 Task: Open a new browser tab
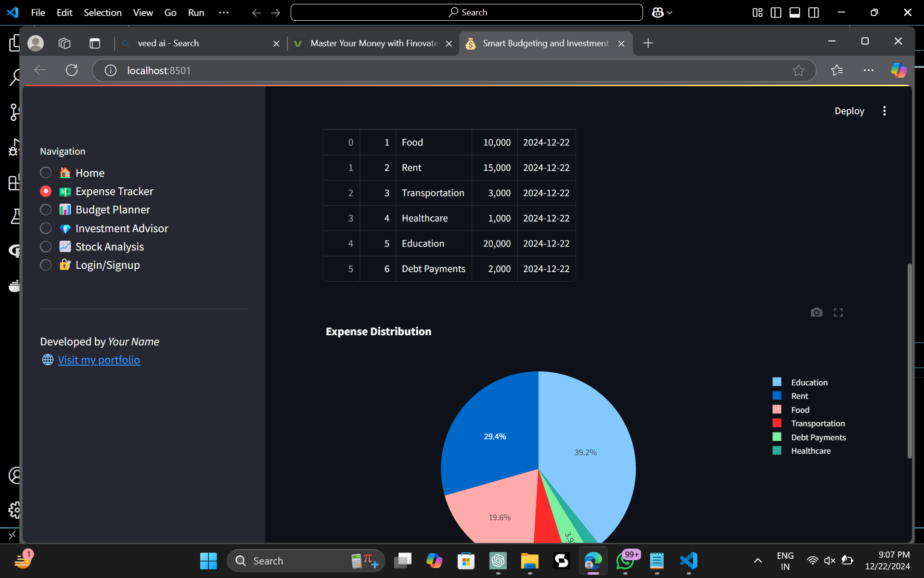pyautogui.click(x=648, y=43)
